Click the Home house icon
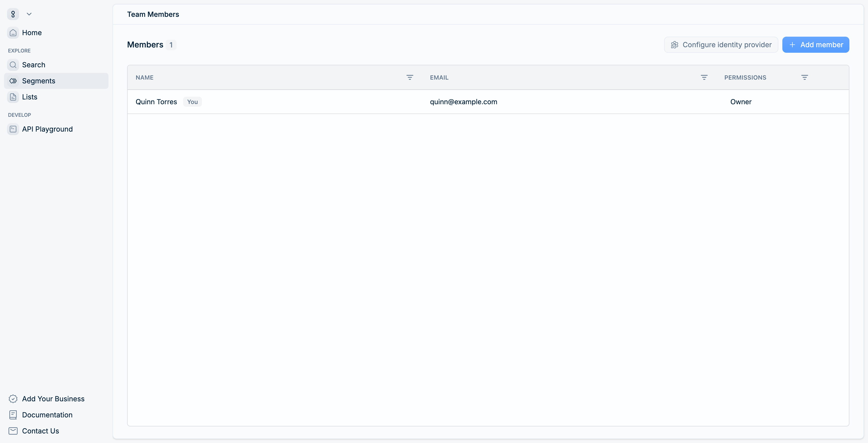868x443 pixels. pos(13,33)
